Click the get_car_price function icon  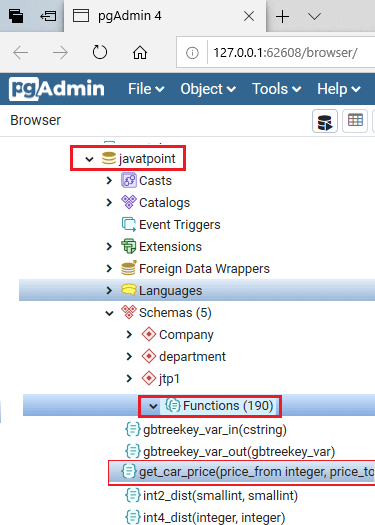click(129, 471)
